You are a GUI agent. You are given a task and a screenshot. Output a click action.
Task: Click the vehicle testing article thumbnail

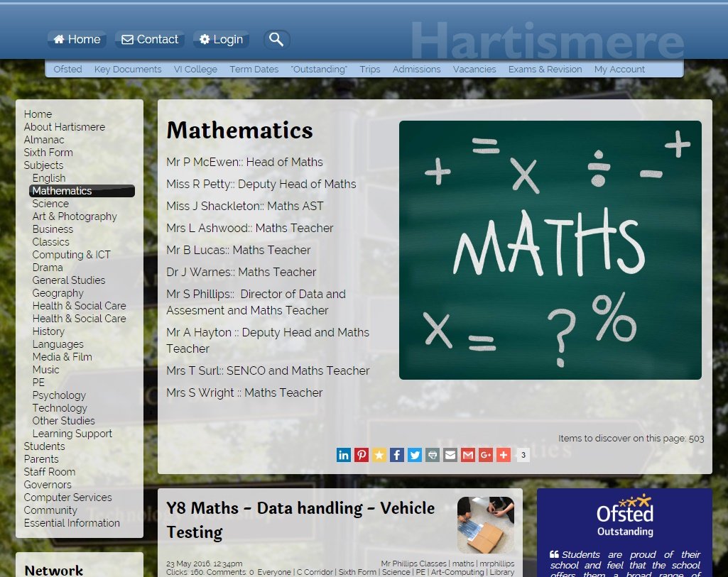point(486,524)
